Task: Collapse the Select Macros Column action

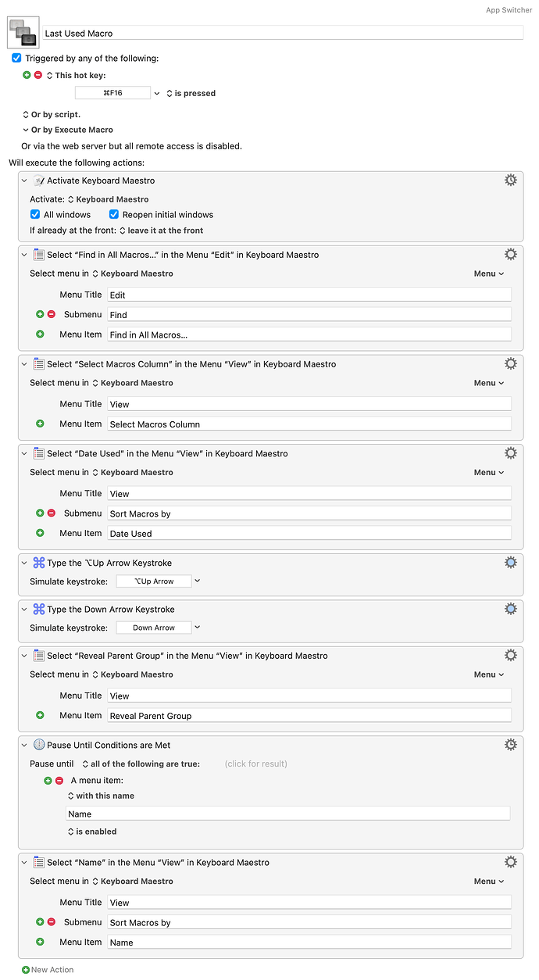Action: [x=24, y=364]
